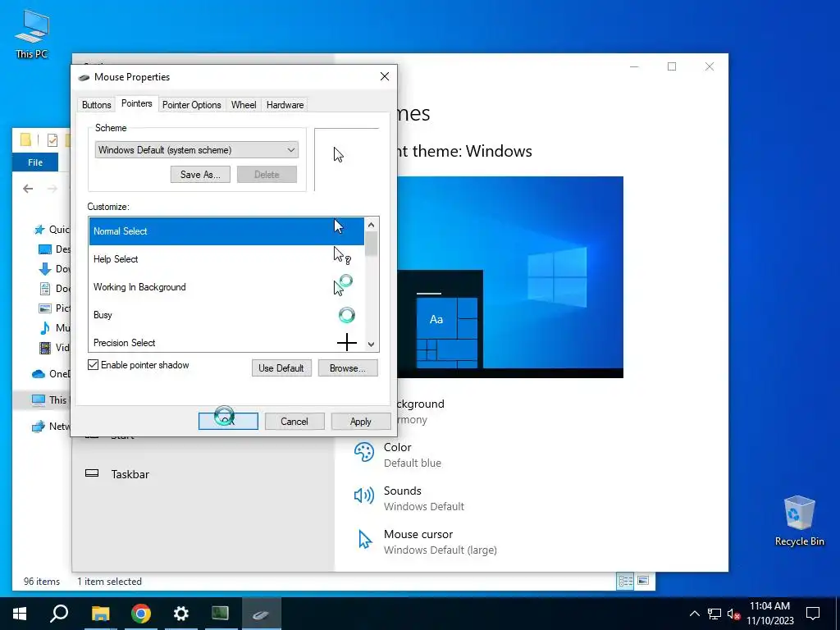
Task: Select Precision Select pointer row
Action: (x=226, y=342)
